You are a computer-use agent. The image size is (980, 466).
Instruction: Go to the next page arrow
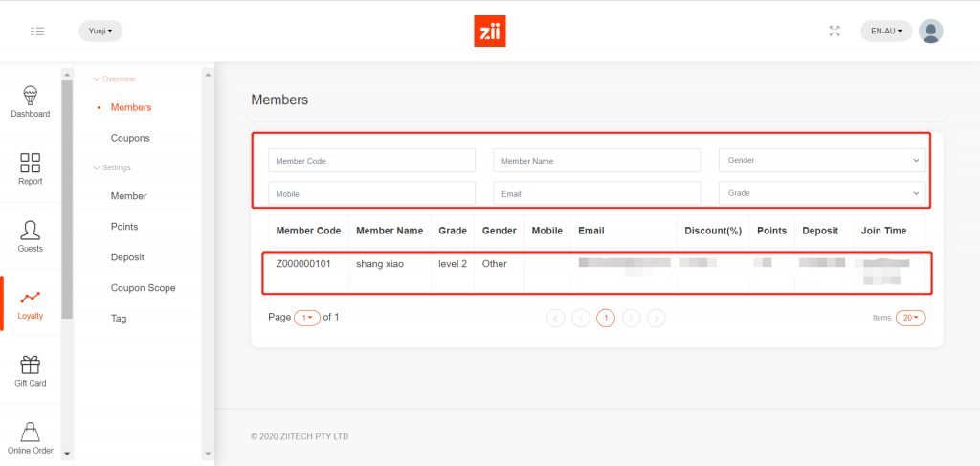631,318
